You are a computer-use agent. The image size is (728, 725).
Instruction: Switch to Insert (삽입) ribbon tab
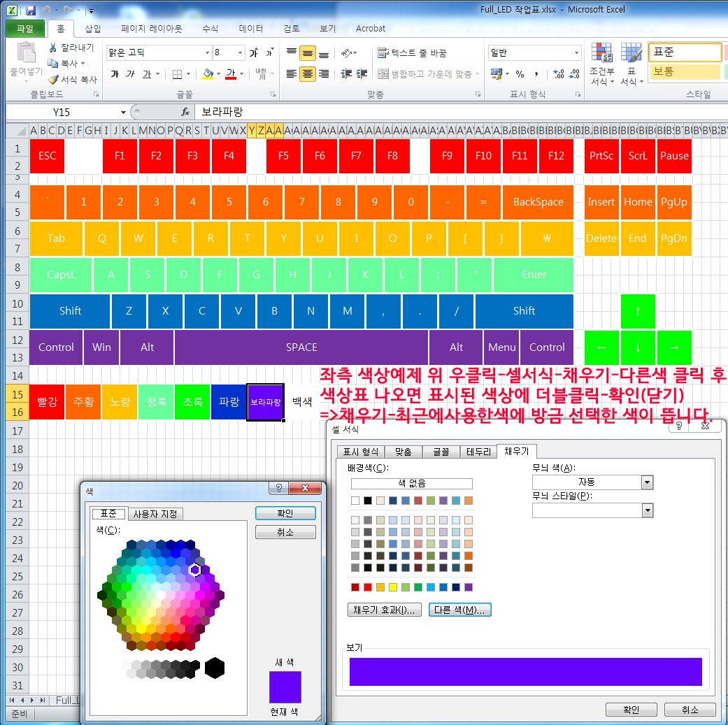click(92, 28)
